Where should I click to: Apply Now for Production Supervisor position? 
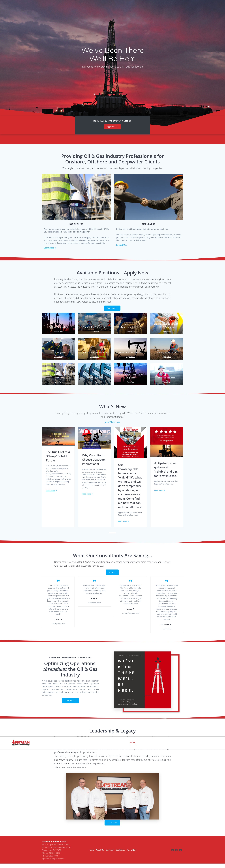click(x=131, y=356)
